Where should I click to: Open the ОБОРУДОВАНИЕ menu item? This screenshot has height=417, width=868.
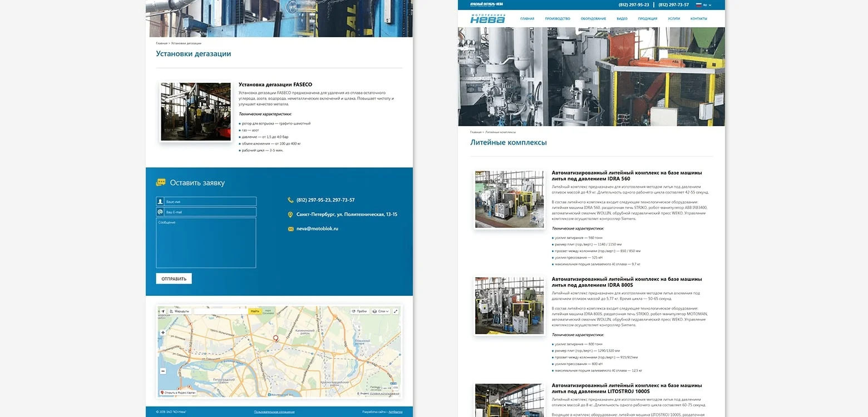(593, 19)
